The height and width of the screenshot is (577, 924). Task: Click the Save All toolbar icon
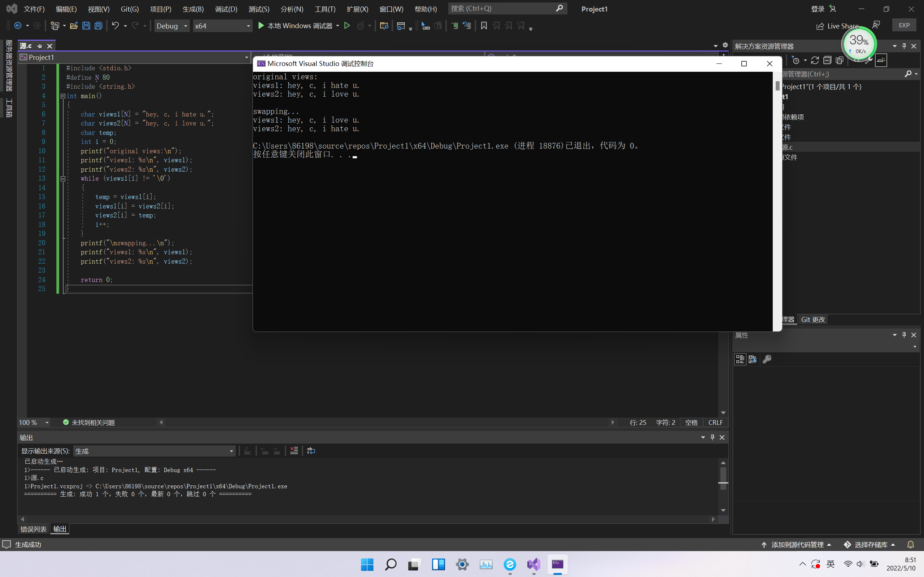pyautogui.click(x=99, y=26)
